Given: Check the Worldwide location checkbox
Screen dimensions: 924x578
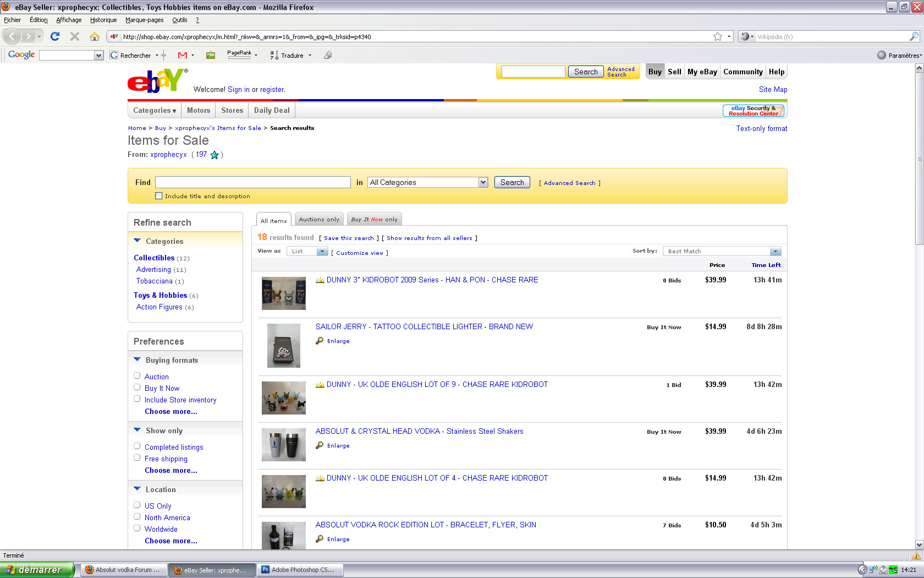Looking at the screenshot, I should tap(137, 528).
